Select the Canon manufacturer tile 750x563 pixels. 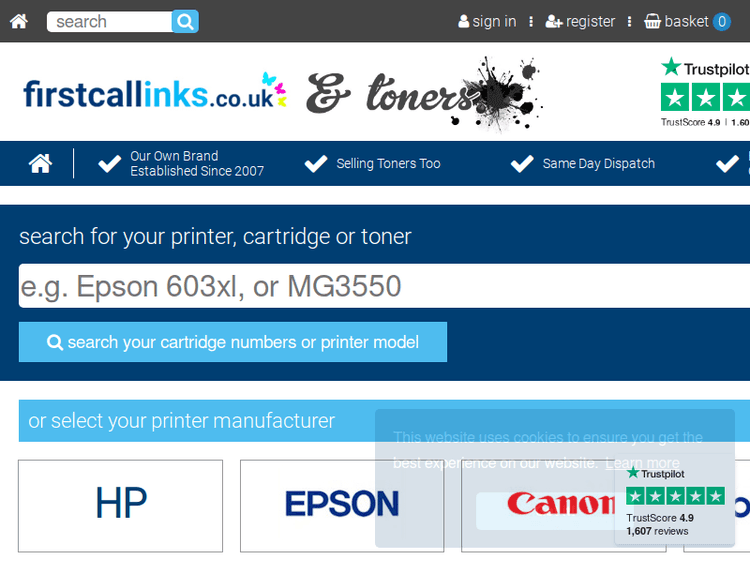click(563, 506)
